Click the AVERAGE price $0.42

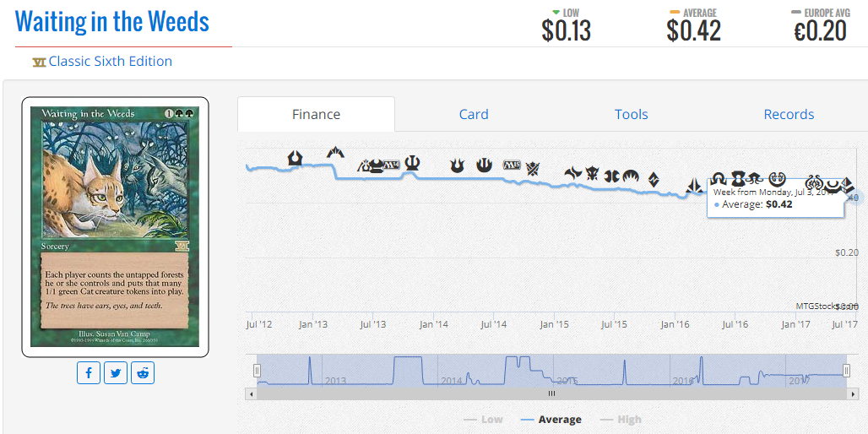[x=693, y=30]
